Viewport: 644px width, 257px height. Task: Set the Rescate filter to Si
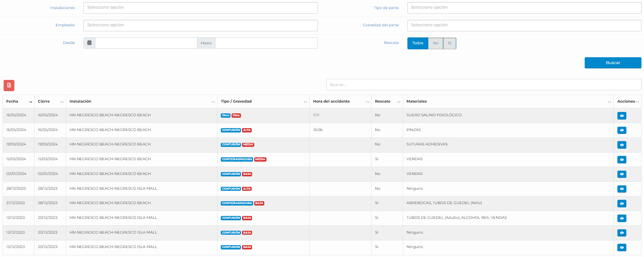(449, 43)
